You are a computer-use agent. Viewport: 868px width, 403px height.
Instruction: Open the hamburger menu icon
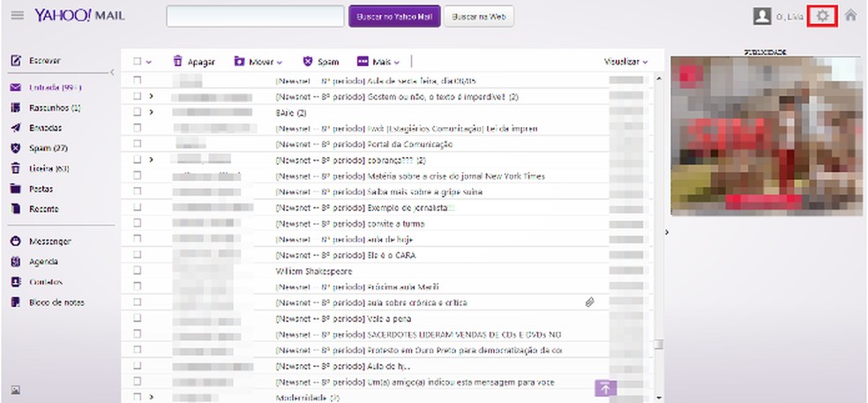click(x=17, y=16)
